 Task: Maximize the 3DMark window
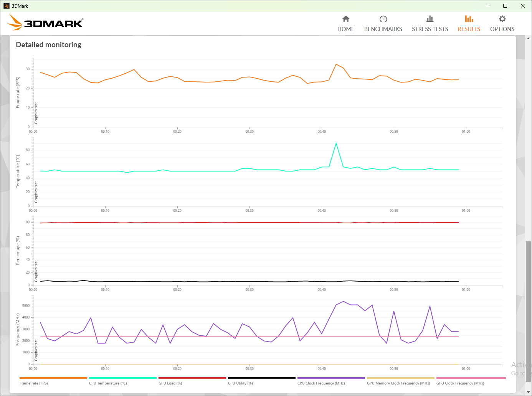pos(505,6)
